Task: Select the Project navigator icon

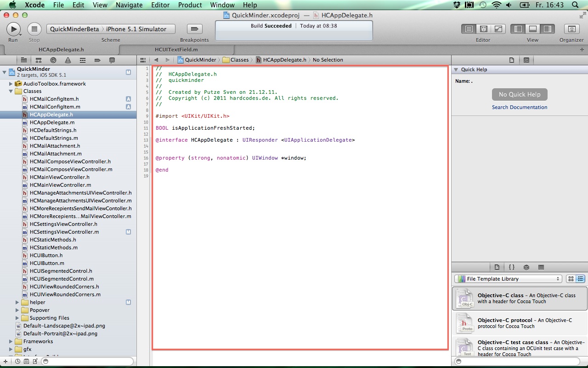Action: [23, 60]
